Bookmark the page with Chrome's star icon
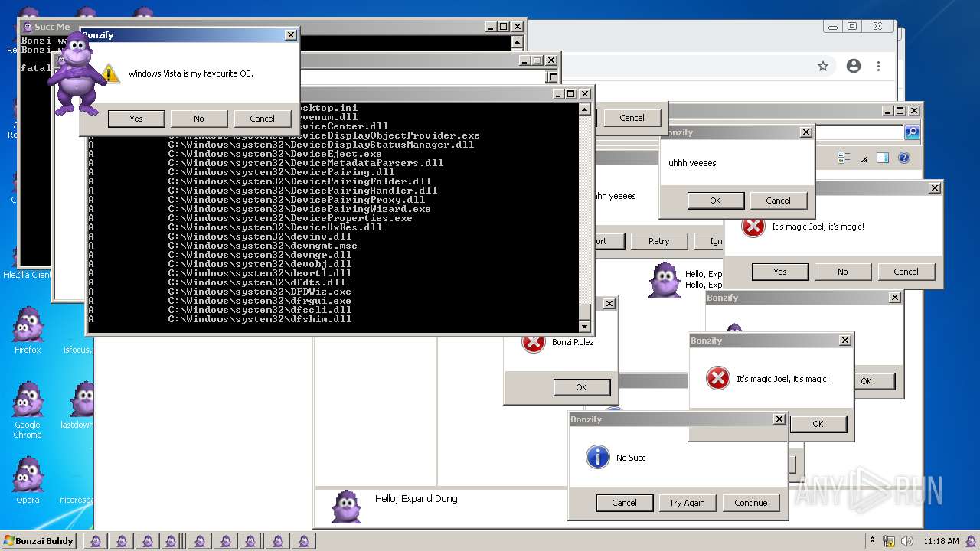 [823, 66]
